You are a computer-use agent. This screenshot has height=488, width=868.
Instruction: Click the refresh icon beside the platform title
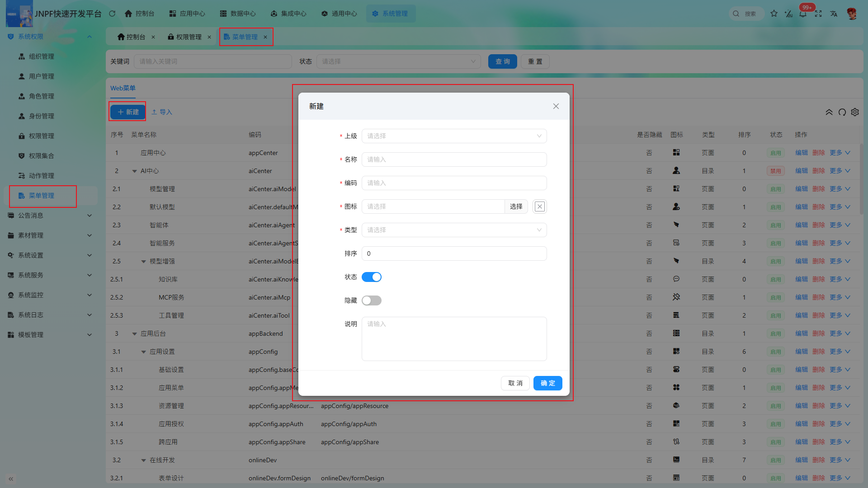point(112,14)
